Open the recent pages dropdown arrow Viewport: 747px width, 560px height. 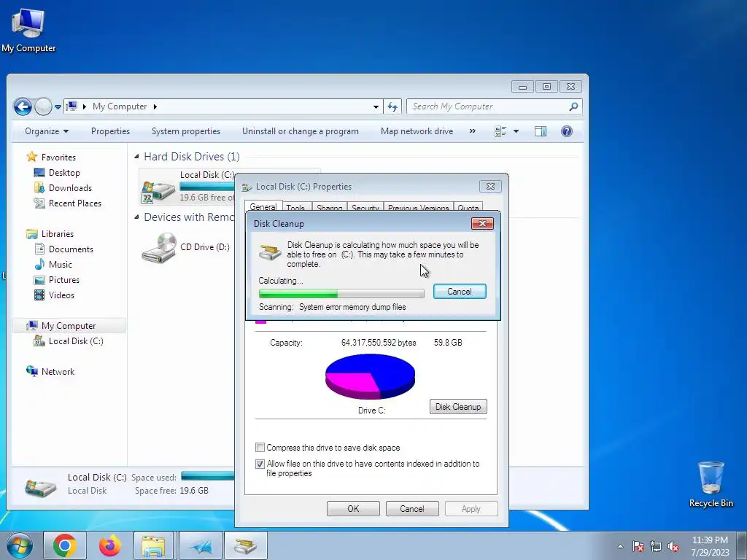58,107
